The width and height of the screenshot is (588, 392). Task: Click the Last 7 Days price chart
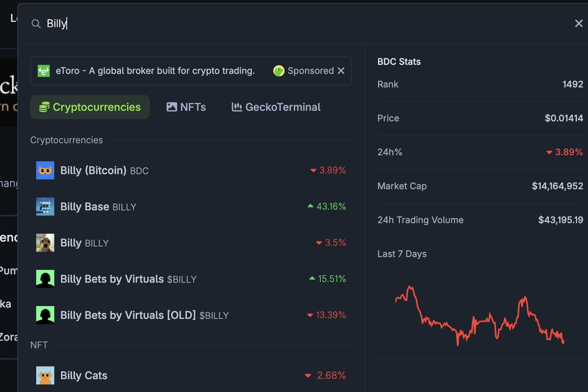pos(480,315)
